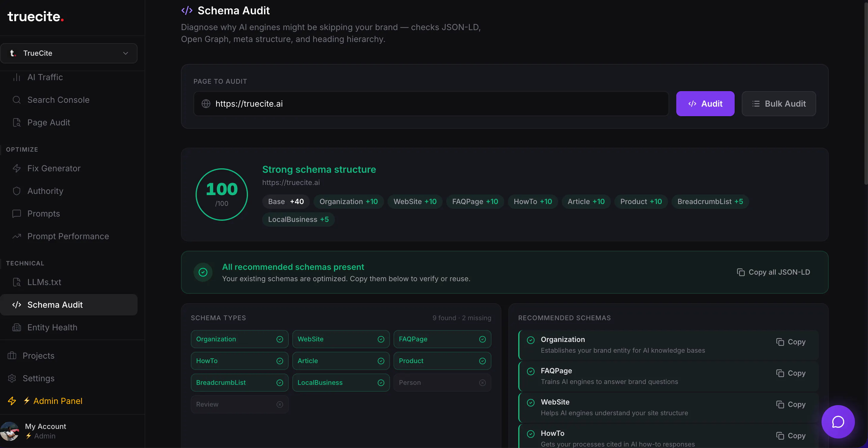The height and width of the screenshot is (448, 868).
Task: Click the Organization +10 score badge
Action: [x=348, y=202]
